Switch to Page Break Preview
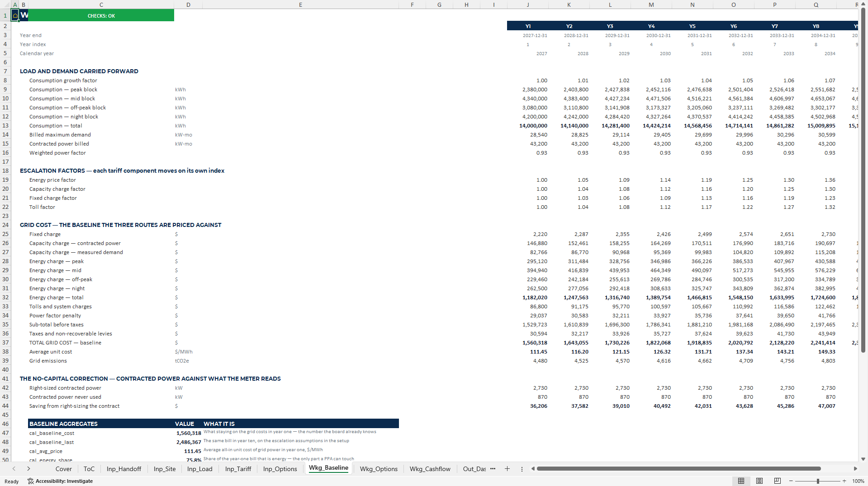The height and width of the screenshot is (486, 868). point(778,481)
